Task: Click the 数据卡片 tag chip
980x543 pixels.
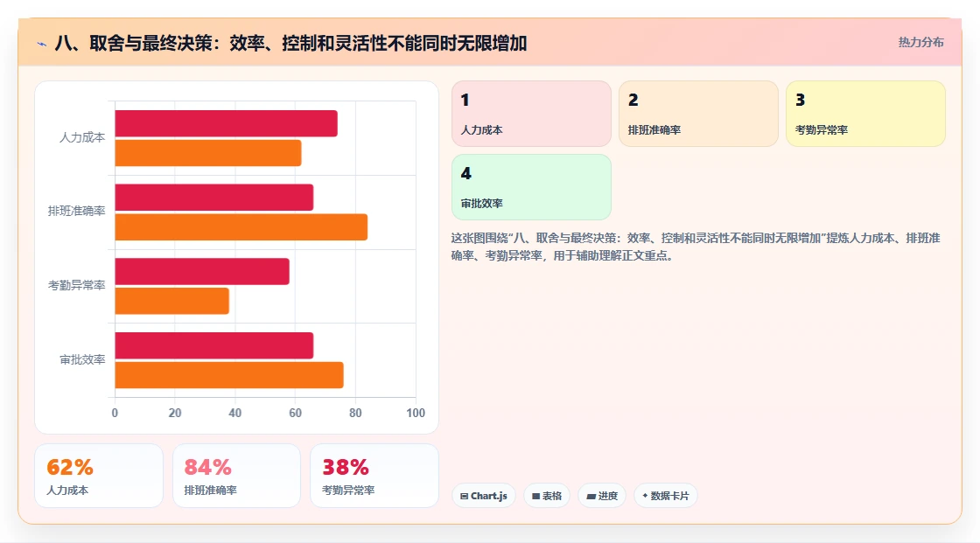Action: (666, 496)
